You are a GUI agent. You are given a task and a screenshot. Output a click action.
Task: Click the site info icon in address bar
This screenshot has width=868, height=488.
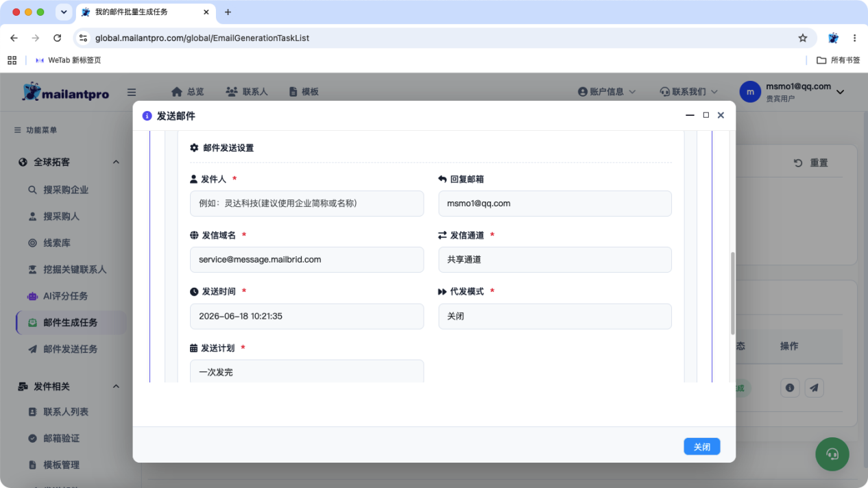(x=83, y=38)
